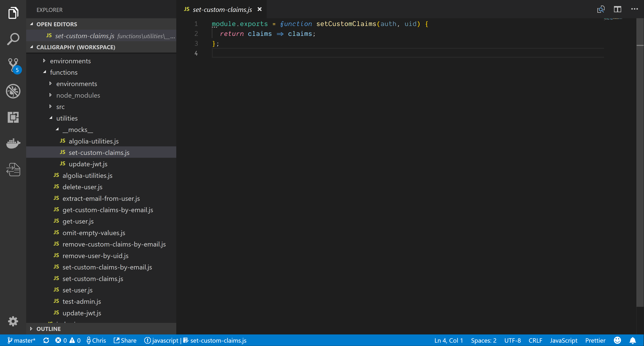Open the notifications bell
Screen dimensions: 644x346
(x=632, y=340)
